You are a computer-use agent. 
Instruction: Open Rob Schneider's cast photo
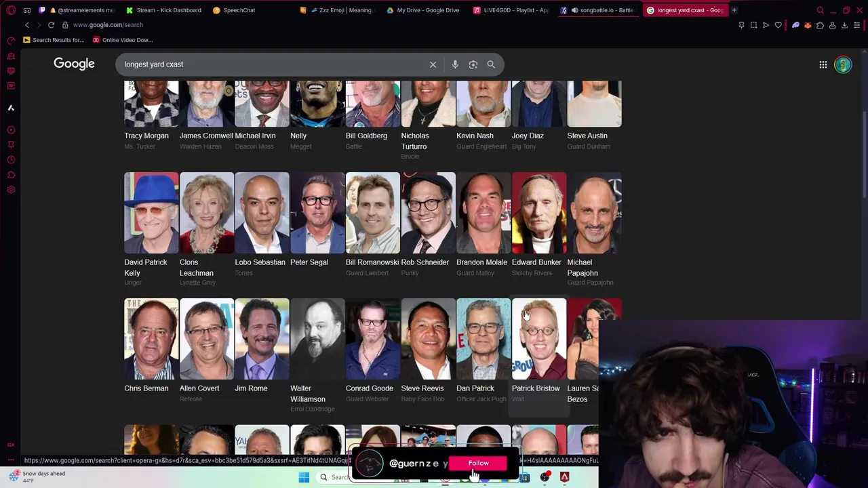coord(429,213)
